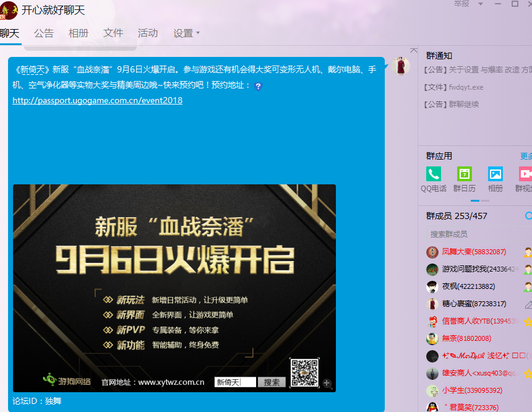Open the 公告 about 设置与爆率改造

click(478, 70)
